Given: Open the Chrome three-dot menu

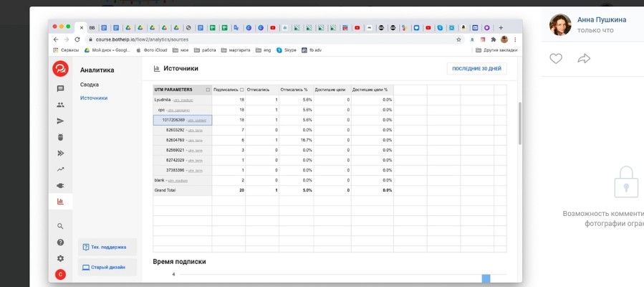Looking at the screenshot, I should [515, 39].
